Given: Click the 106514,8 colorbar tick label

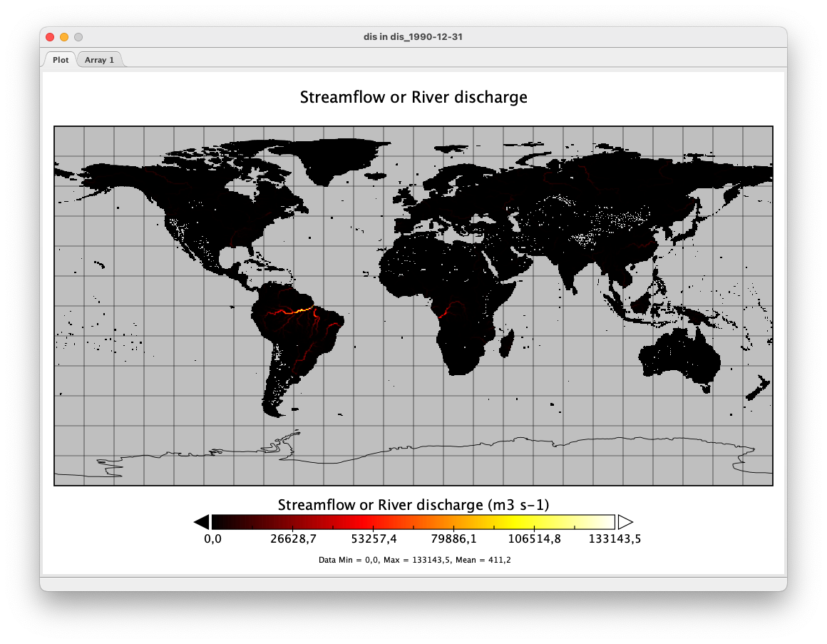Looking at the screenshot, I should pyautogui.click(x=534, y=539).
